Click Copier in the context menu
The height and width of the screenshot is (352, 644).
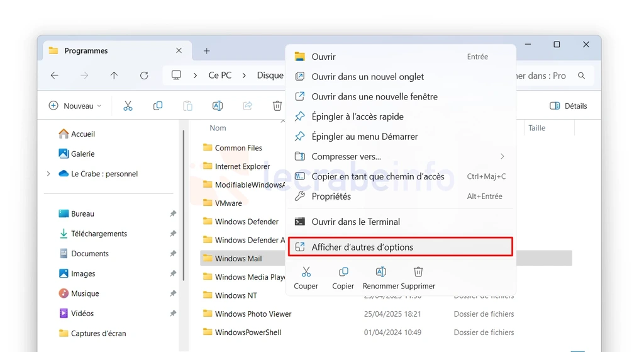343,278
